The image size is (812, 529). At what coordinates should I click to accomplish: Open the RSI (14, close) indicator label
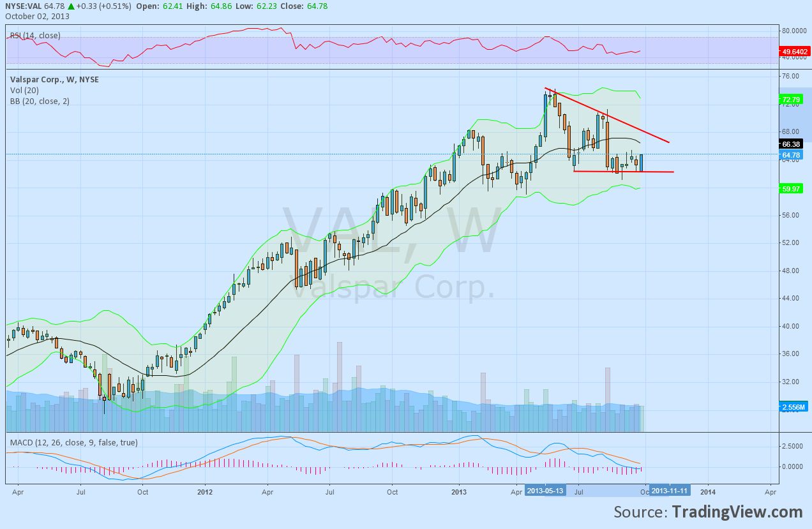(35, 36)
